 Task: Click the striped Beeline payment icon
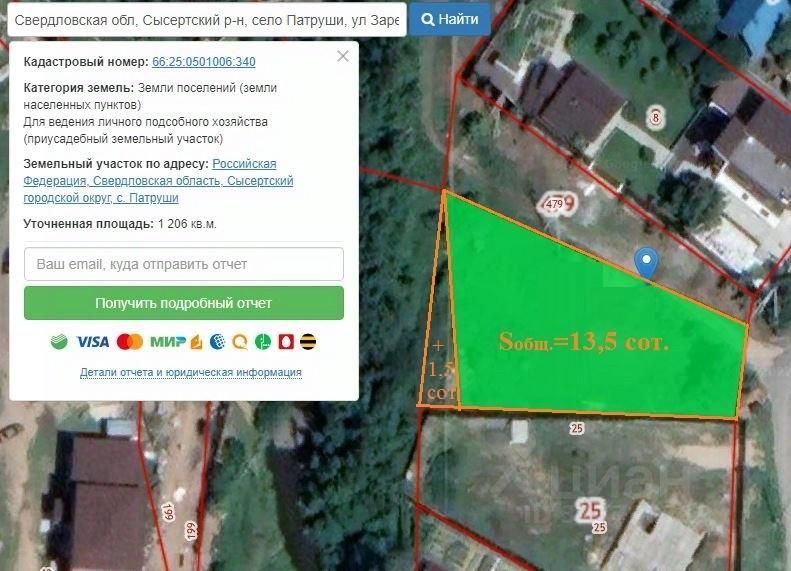click(x=308, y=341)
